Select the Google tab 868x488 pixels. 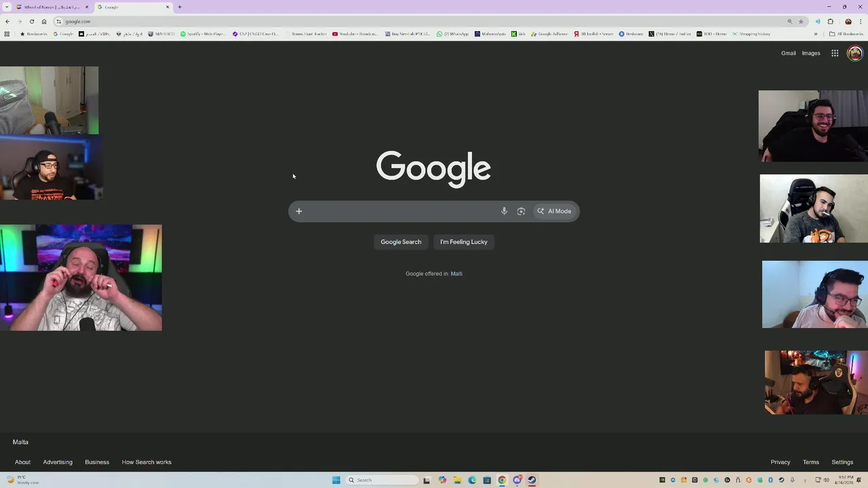tap(134, 7)
